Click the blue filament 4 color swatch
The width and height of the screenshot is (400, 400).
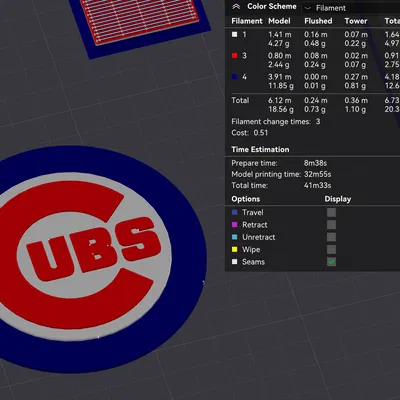click(x=235, y=77)
